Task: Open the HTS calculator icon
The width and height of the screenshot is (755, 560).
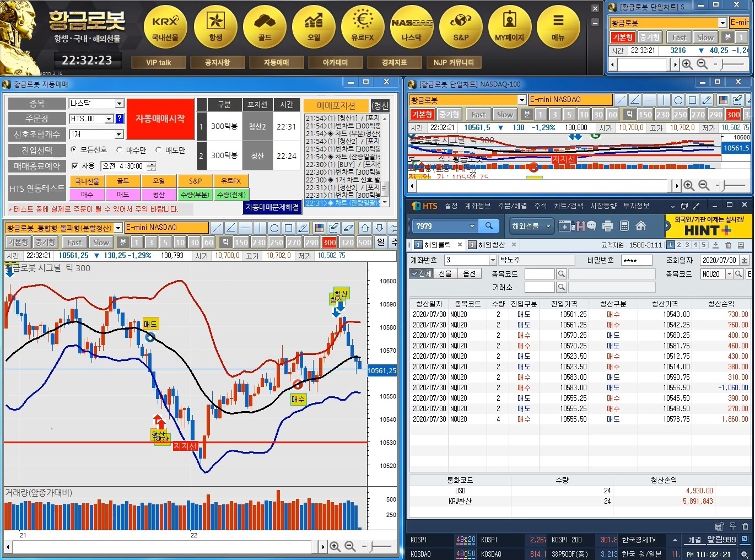Action: pyautogui.click(x=624, y=226)
